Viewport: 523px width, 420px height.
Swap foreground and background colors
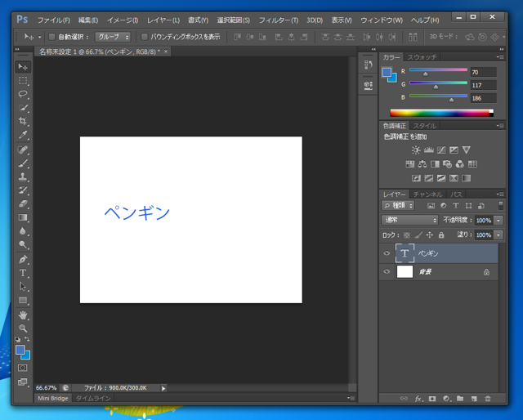(27, 339)
